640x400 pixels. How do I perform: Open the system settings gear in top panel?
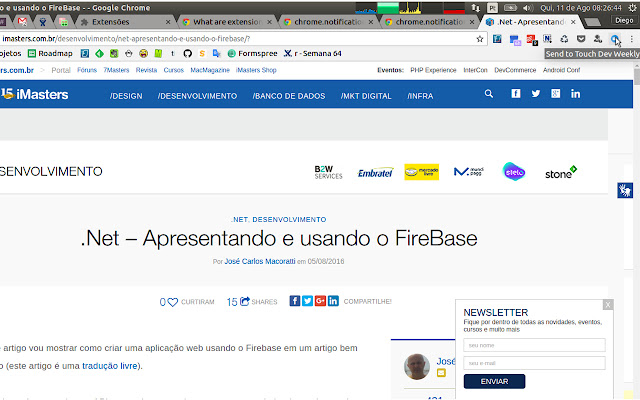[632, 8]
